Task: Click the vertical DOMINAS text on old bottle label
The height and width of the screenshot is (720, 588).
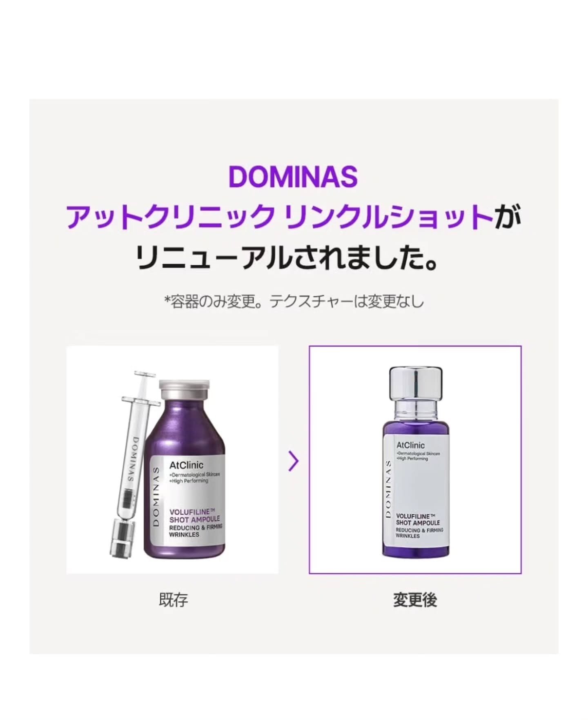Action: point(156,496)
